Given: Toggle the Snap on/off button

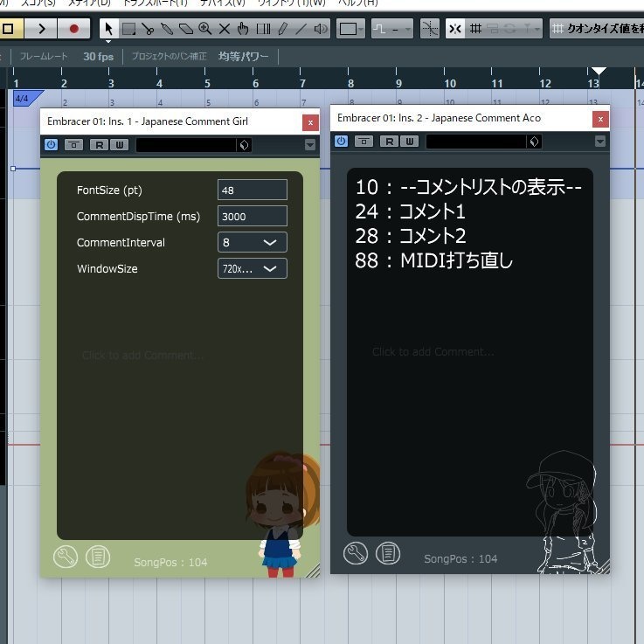Looking at the screenshot, I should pyautogui.click(x=455, y=29).
